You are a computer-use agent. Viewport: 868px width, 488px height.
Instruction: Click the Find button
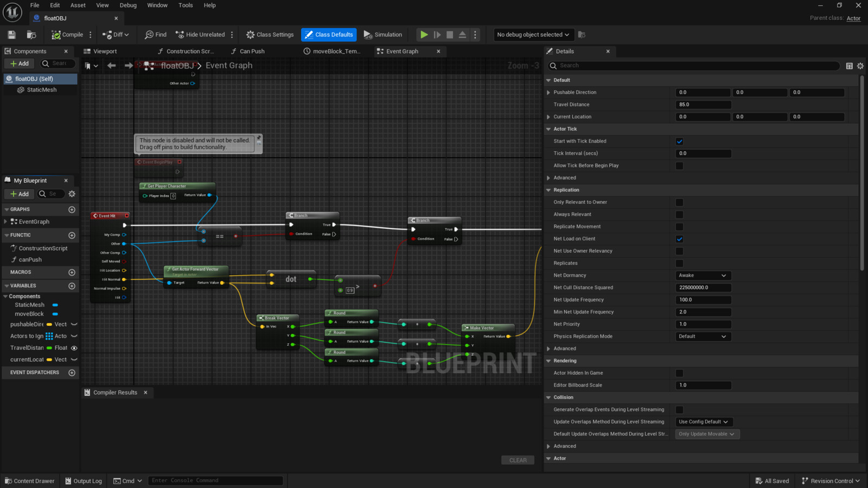[156, 35]
